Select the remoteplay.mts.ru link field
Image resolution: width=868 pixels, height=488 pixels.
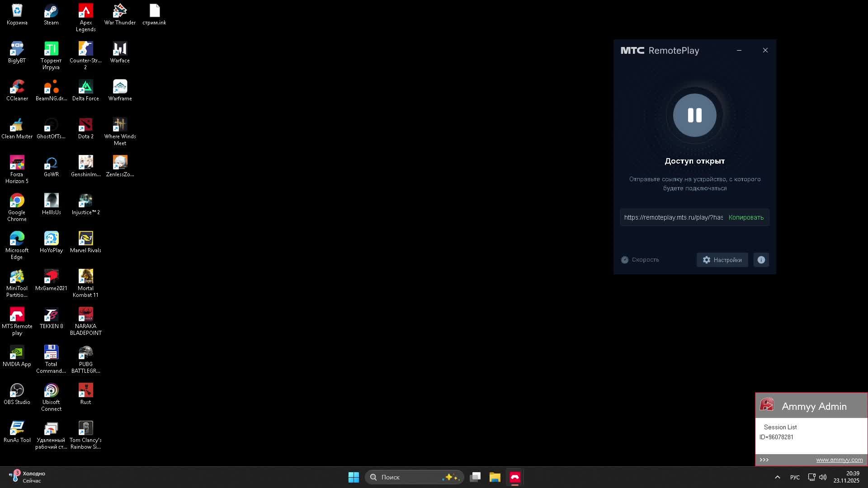pyautogui.click(x=673, y=217)
